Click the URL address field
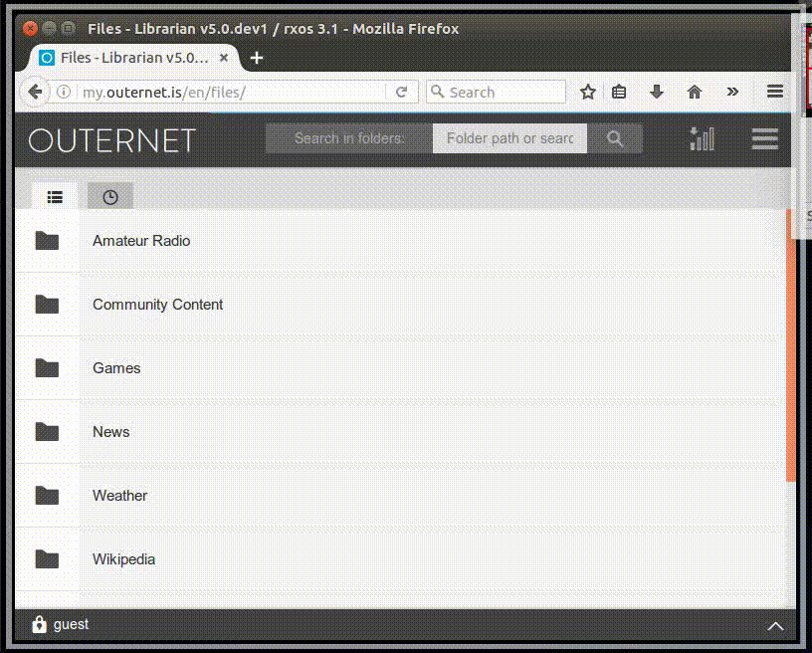 (x=233, y=93)
